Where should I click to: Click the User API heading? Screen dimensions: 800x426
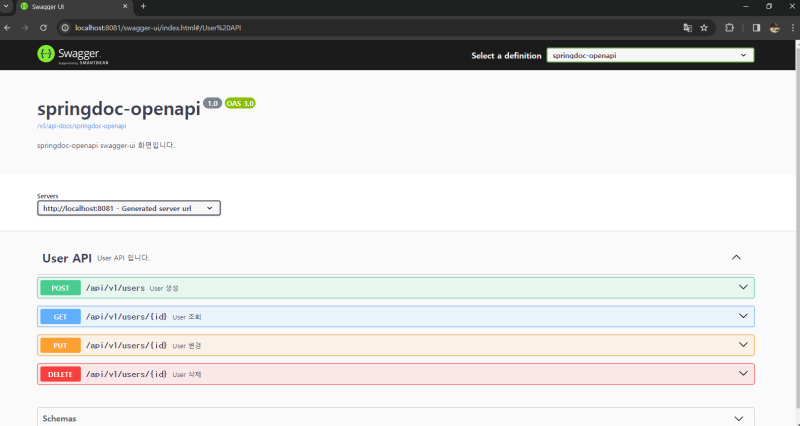(x=67, y=258)
